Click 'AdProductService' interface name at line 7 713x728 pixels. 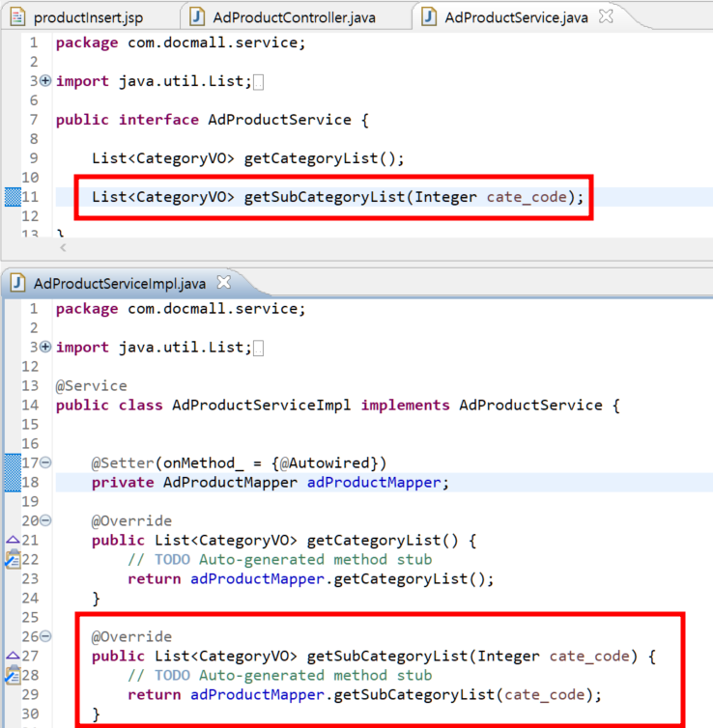tap(279, 120)
